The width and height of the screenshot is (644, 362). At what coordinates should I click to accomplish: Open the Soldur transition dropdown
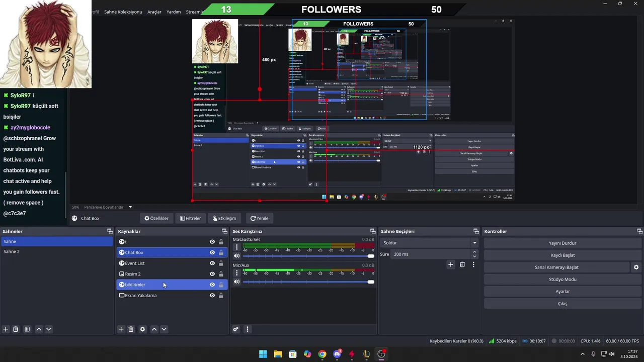click(429, 243)
